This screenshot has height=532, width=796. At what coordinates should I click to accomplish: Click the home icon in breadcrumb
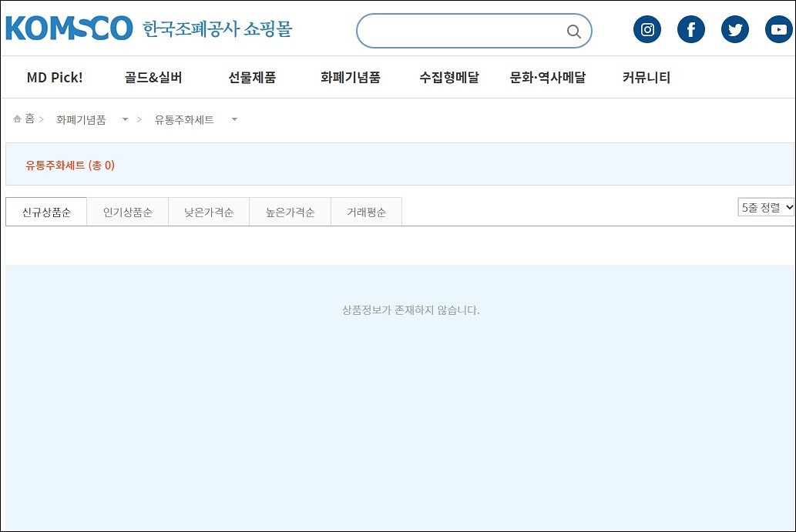coord(17,119)
